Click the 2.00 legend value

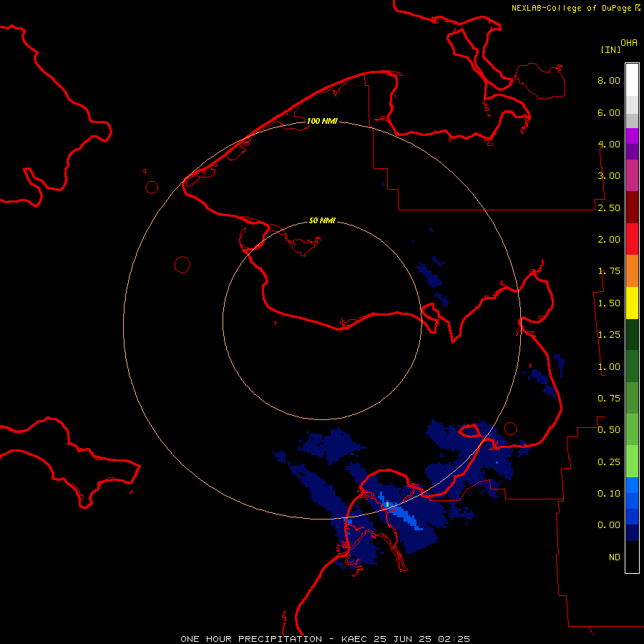(609, 240)
